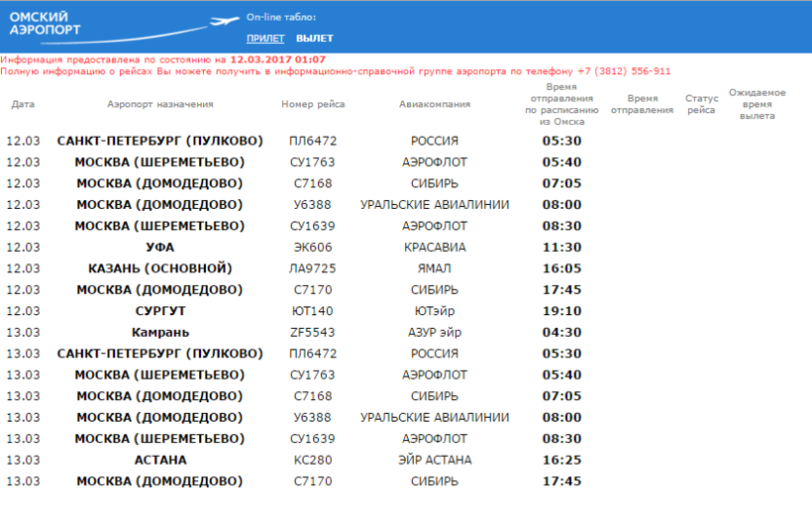This screenshot has height=527, width=812.
Task: Click the АСТАНА destination entry
Action: (159, 460)
